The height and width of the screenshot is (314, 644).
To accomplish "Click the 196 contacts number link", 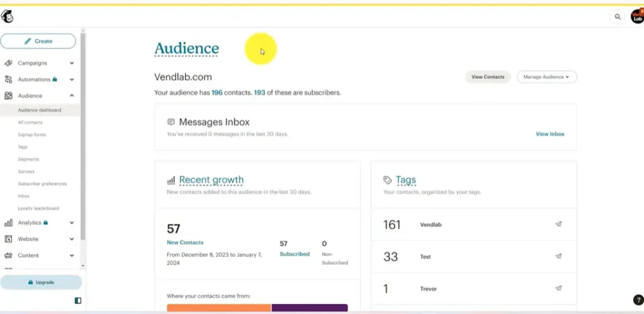I will pos(217,93).
